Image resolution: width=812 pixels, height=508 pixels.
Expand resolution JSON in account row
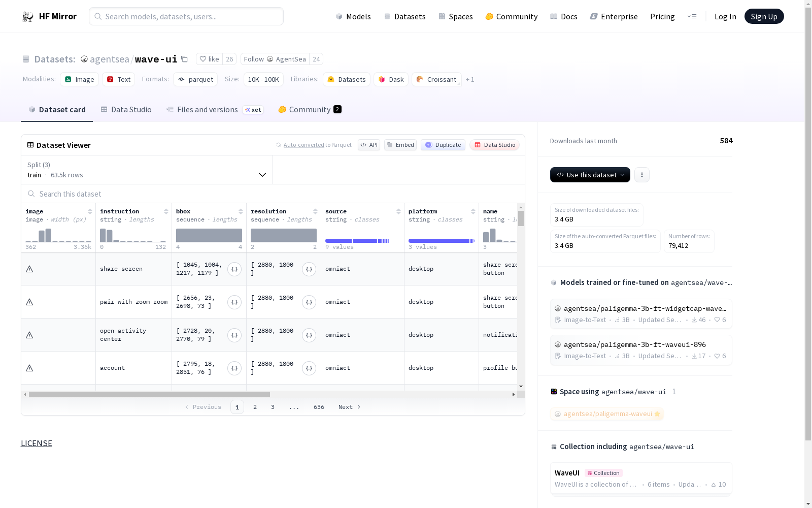(309, 368)
